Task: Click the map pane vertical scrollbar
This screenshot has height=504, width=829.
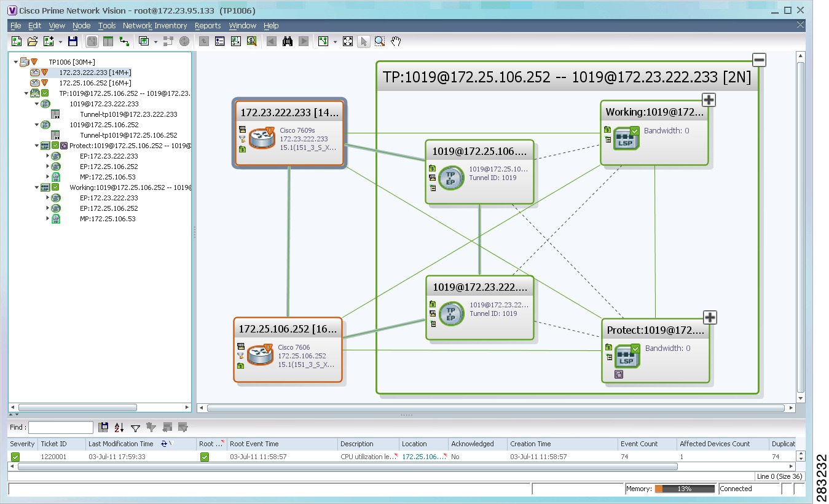Action: [800, 227]
